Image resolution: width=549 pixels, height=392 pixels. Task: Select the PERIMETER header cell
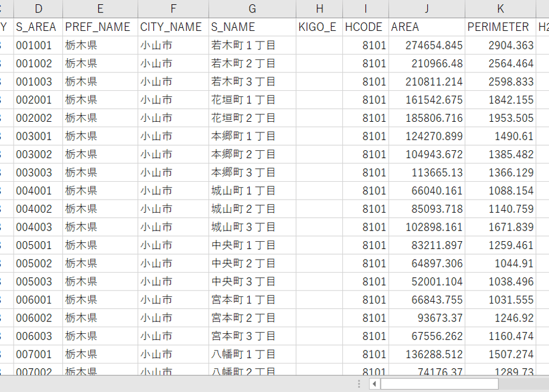point(501,27)
